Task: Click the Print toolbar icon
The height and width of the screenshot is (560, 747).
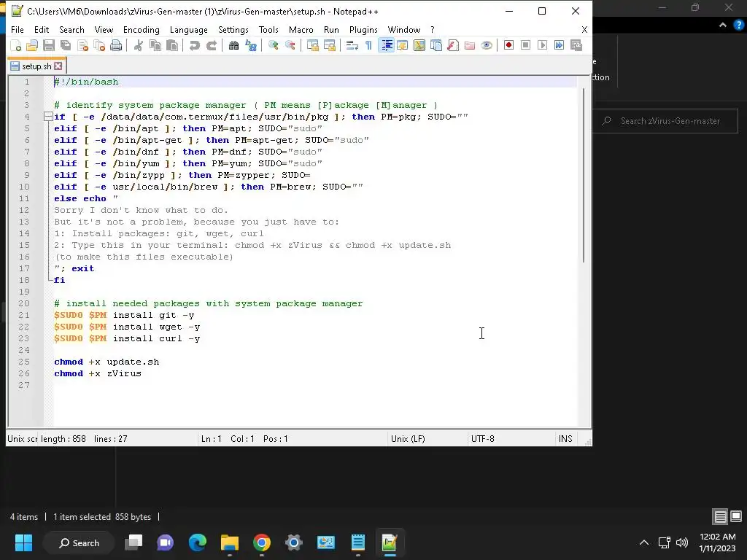Action: (x=116, y=45)
